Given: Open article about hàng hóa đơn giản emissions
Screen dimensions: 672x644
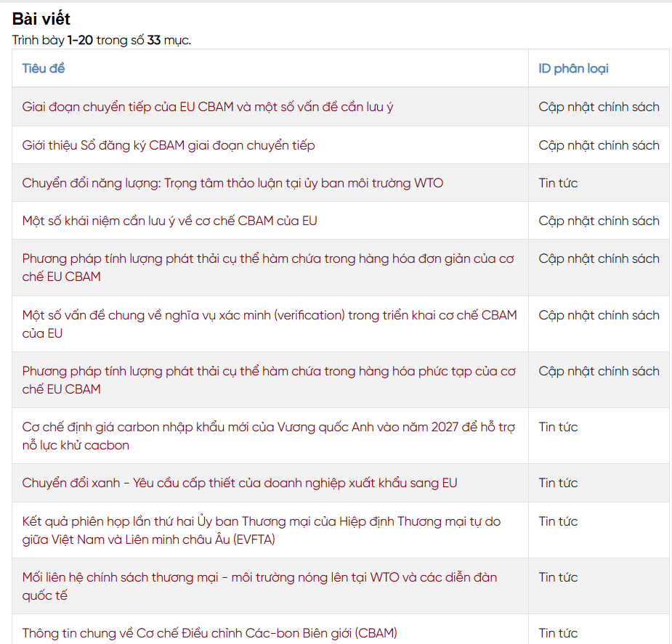Looking at the screenshot, I should click(x=268, y=268).
